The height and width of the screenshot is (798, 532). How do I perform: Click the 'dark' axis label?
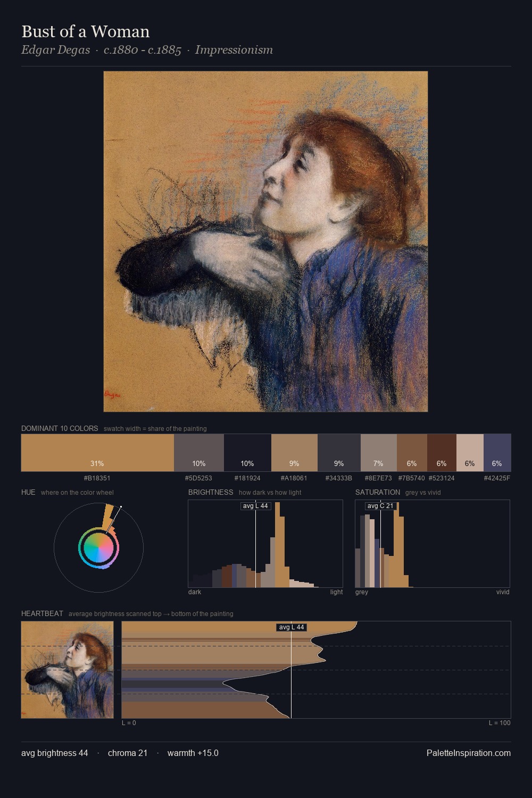click(195, 592)
